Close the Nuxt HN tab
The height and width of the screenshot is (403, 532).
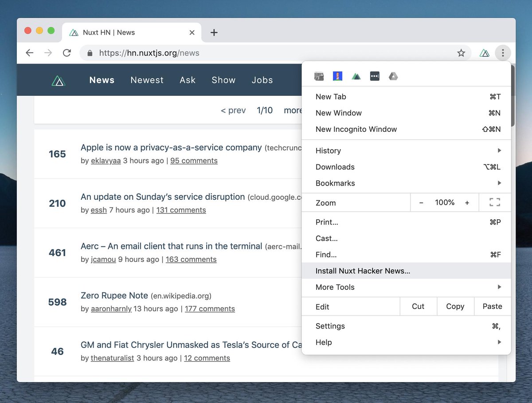(192, 32)
